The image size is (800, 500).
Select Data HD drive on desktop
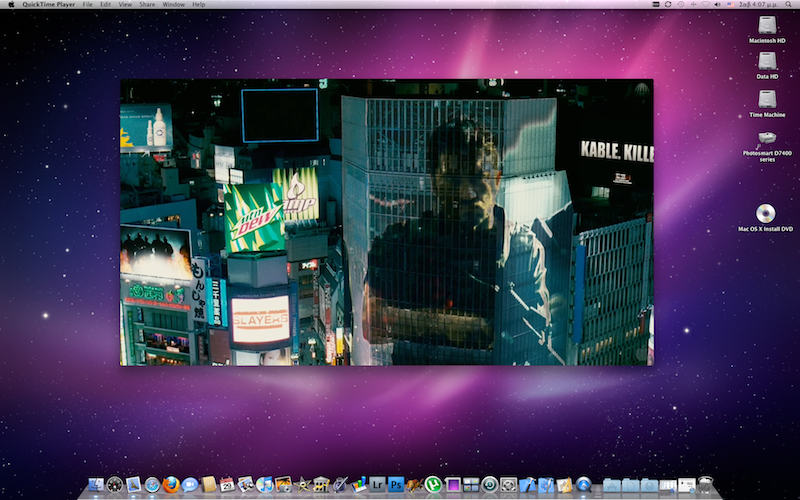point(767,65)
